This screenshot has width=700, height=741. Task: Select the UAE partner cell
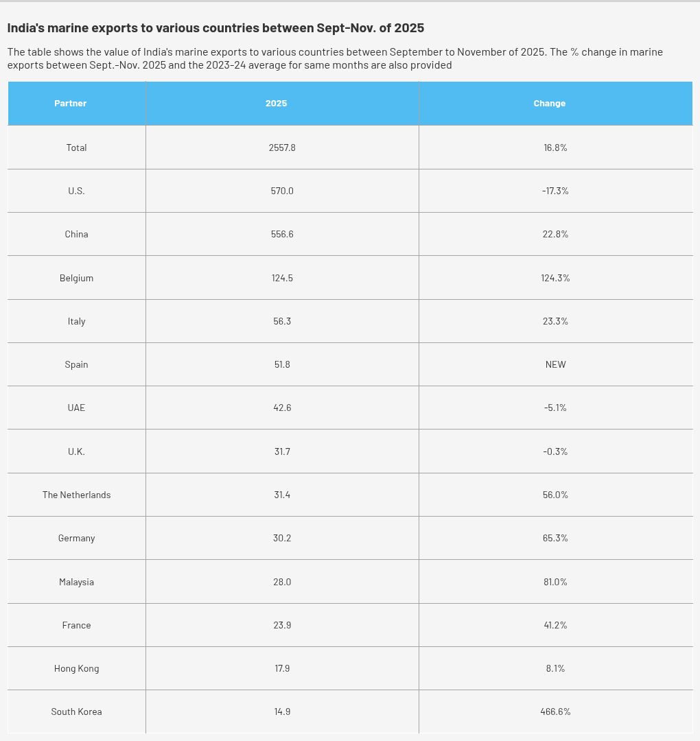[x=77, y=408]
